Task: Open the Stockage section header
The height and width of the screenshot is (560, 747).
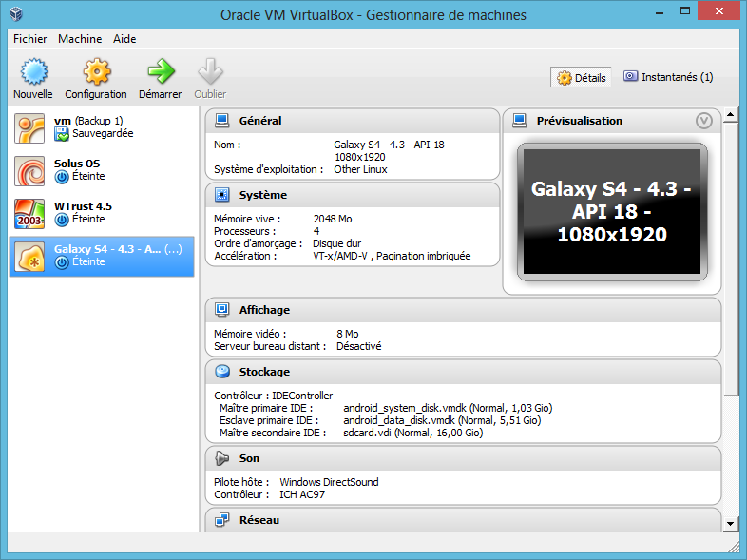Action: click(x=463, y=372)
